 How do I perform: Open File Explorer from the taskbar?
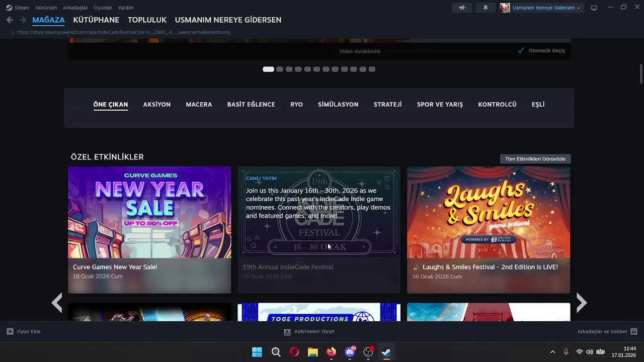coord(313,352)
